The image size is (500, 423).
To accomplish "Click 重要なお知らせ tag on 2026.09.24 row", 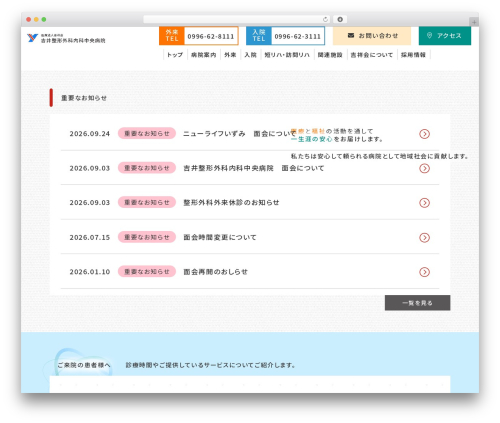I will pos(147,133).
